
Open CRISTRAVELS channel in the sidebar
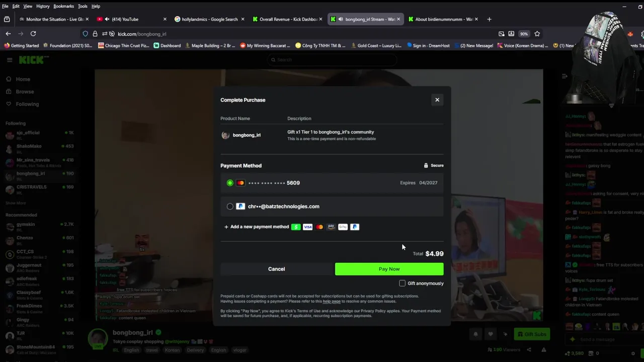click(39, 189)
